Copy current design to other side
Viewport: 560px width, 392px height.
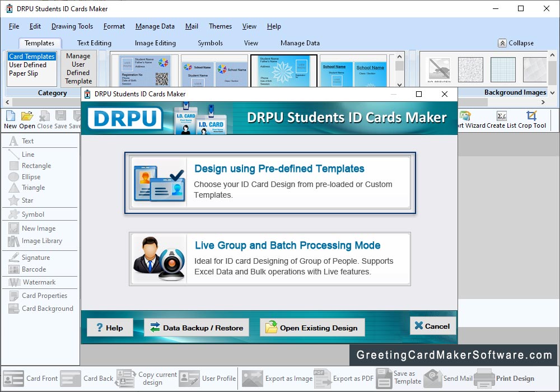pyautogui.click(x=146, y=379)
